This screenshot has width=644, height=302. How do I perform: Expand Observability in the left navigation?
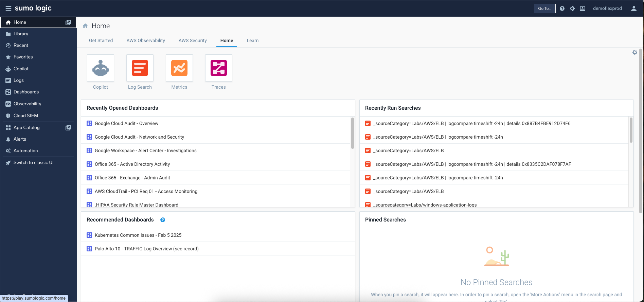(27, 104)
